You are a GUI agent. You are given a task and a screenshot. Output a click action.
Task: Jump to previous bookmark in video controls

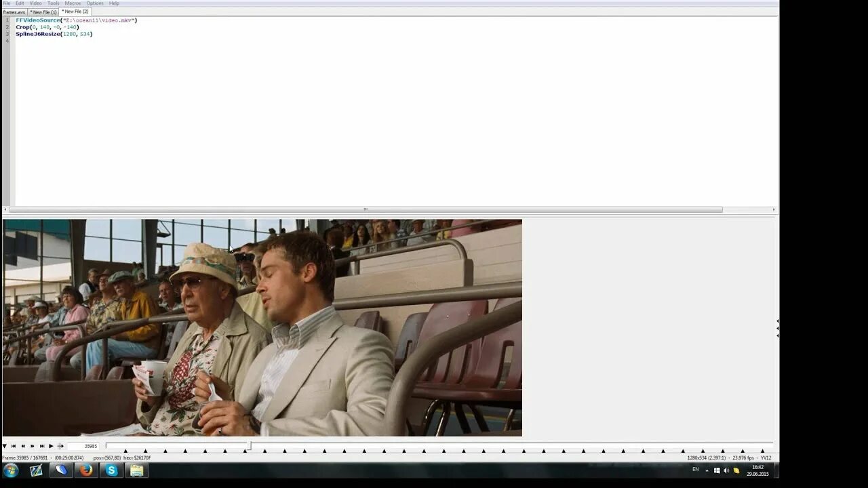click(x=14, y=446)
